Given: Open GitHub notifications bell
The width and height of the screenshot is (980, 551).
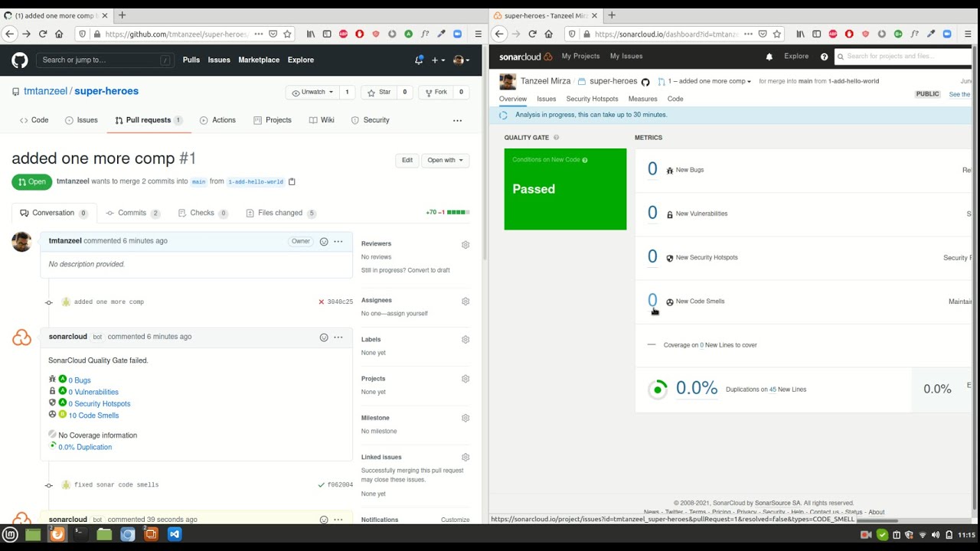Looking at the screenshot, I should (419, 60).
